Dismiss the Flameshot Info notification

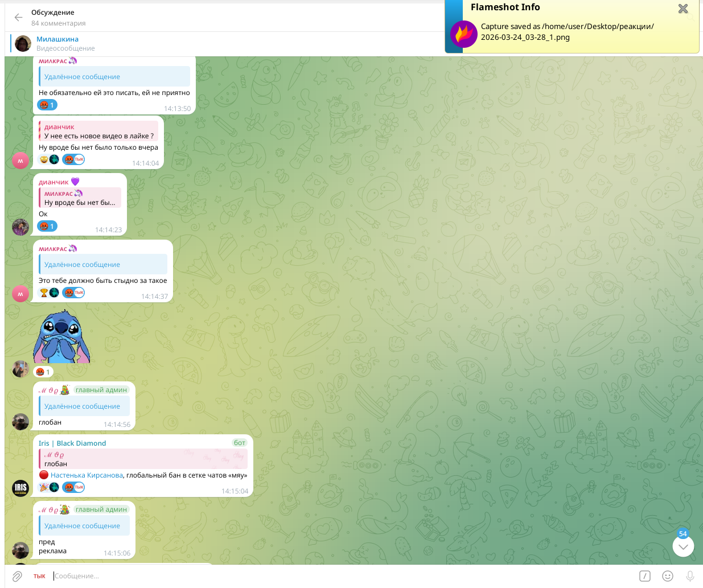point(683,9)
